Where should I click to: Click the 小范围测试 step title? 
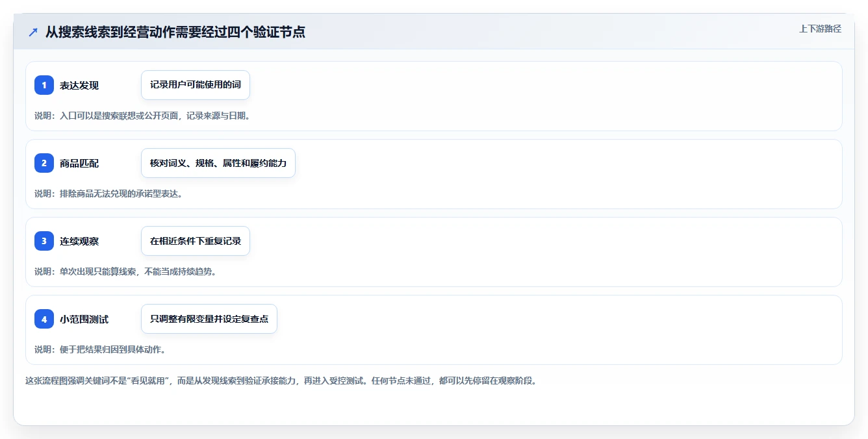click(84, 319)
